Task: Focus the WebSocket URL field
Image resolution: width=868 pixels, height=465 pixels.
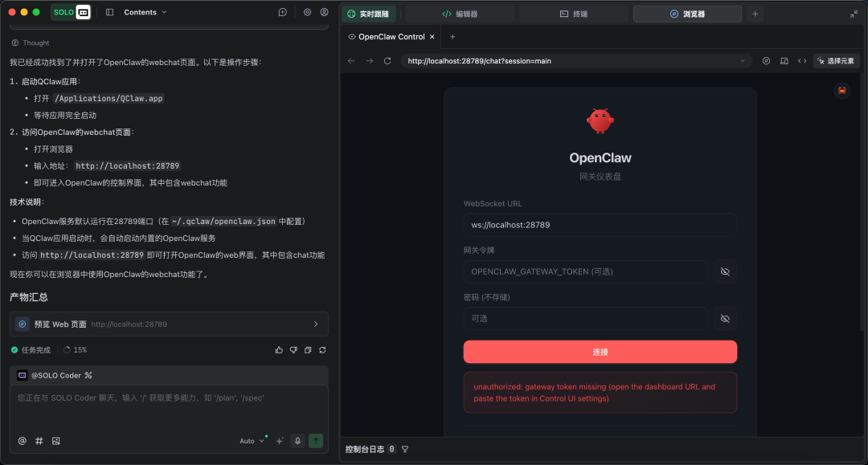Action: (x=600, y=225)
